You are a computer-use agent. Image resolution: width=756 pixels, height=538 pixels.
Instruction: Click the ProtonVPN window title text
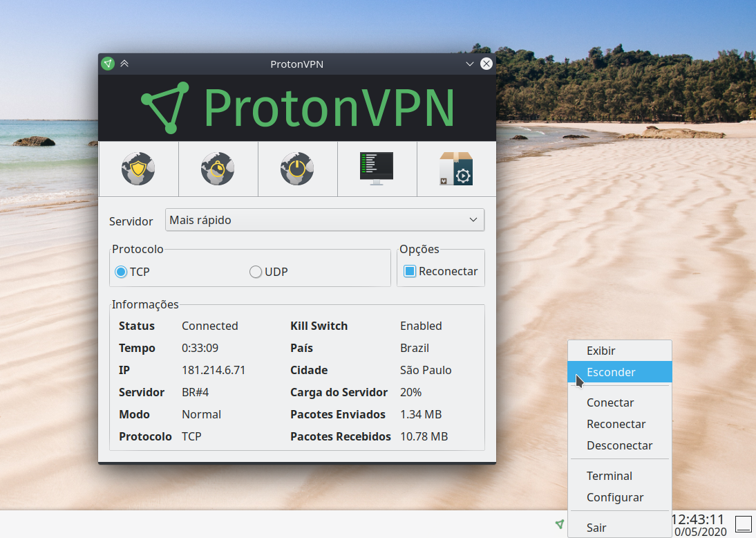click(x=297, y=64)
